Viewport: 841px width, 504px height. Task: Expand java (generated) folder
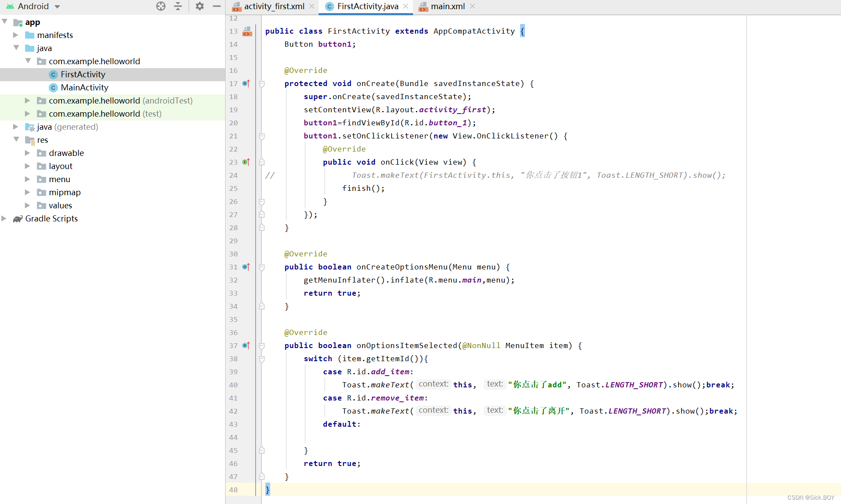[16, 127]
